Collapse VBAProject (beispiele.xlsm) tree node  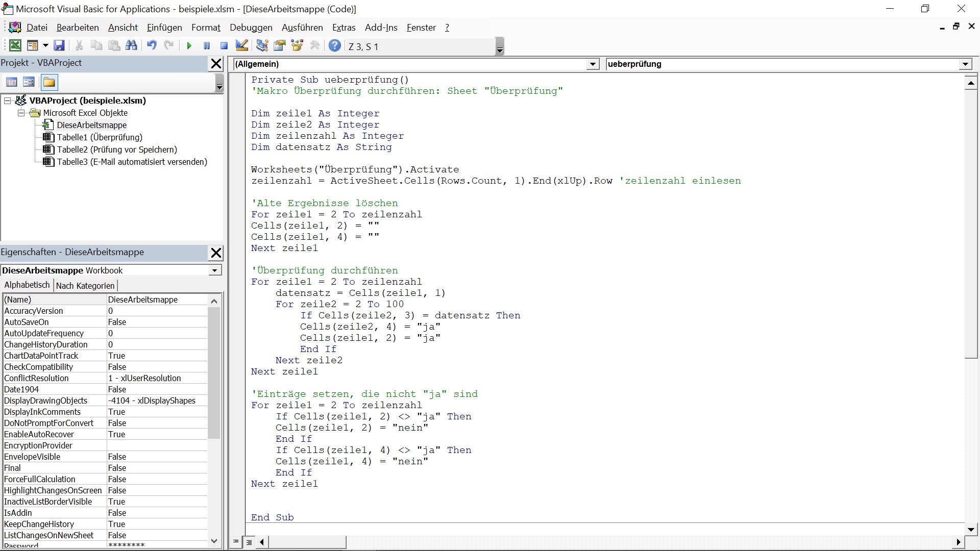click(8, 101)
